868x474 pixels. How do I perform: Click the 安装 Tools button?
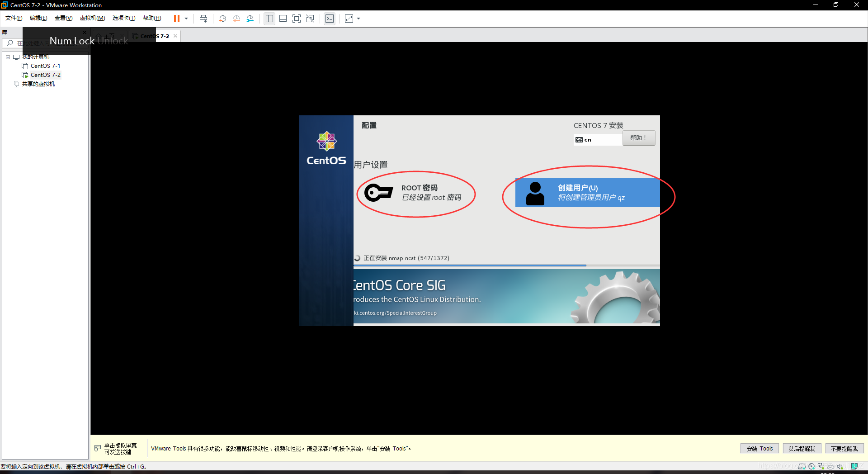tap(759, 449)
